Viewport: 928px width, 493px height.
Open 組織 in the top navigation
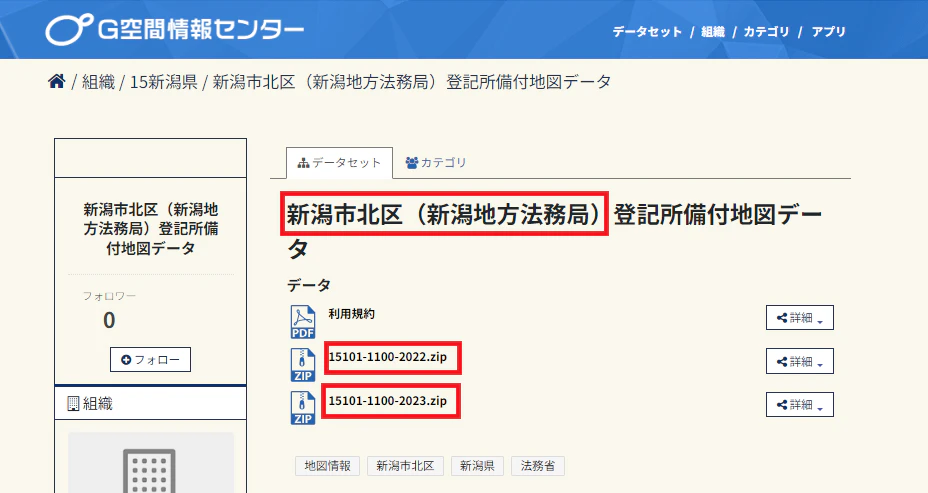(713, 32)
